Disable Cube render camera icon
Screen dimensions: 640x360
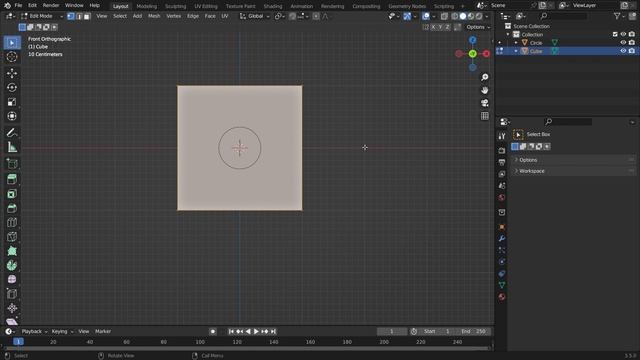click(x=631, y=51)
